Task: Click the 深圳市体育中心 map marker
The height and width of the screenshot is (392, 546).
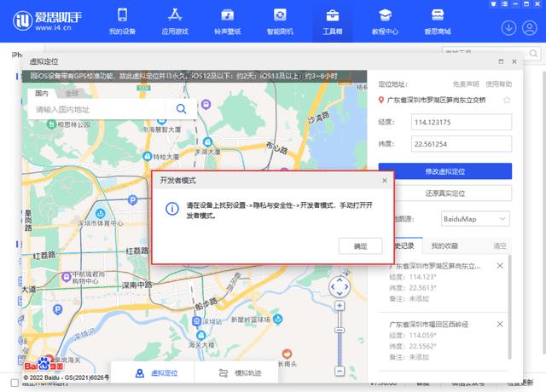Action: click(101, 213)
